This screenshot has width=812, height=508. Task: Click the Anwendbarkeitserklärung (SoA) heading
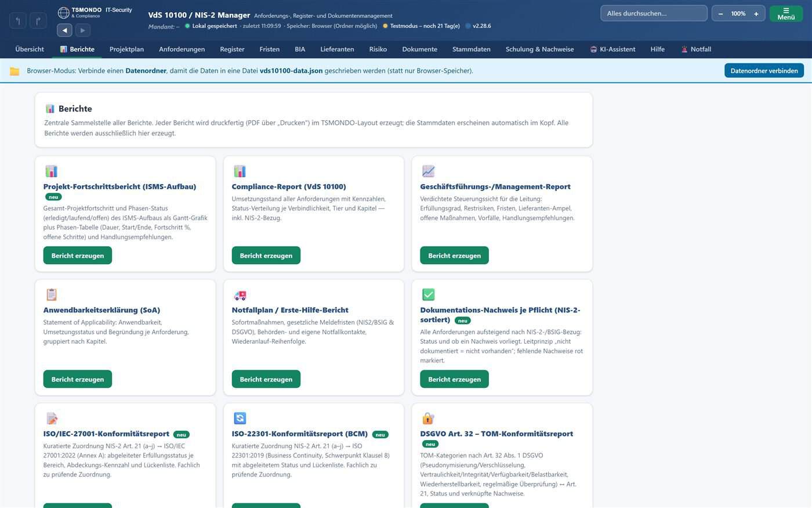(101, 310)
